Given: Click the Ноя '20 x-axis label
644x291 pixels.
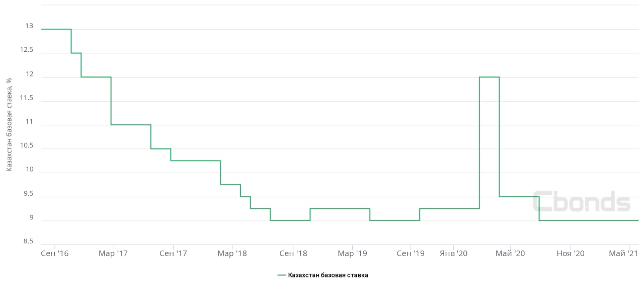Looking at the screenshot, I should 571,254.
